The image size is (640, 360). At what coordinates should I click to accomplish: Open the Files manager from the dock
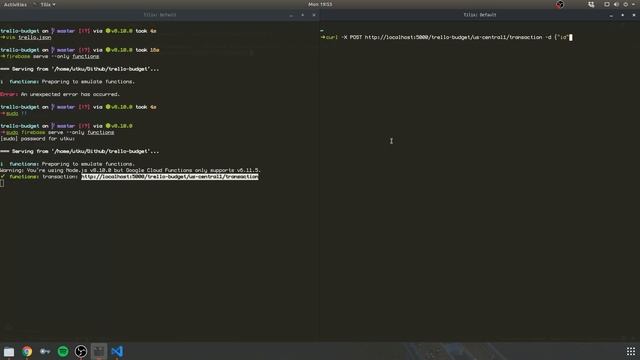click(9, 351)
